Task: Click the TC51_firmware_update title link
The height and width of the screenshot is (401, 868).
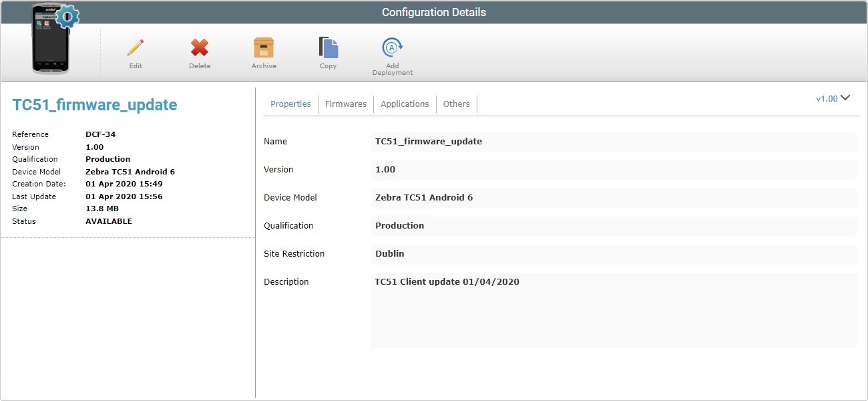Action: tap(94, 104)
